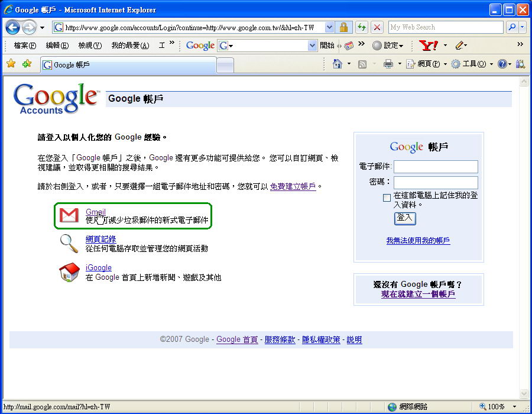Screen dimensions: 532x414
Task: Open the Google Toolbar 設定 menu
Action: pos(388,46)
